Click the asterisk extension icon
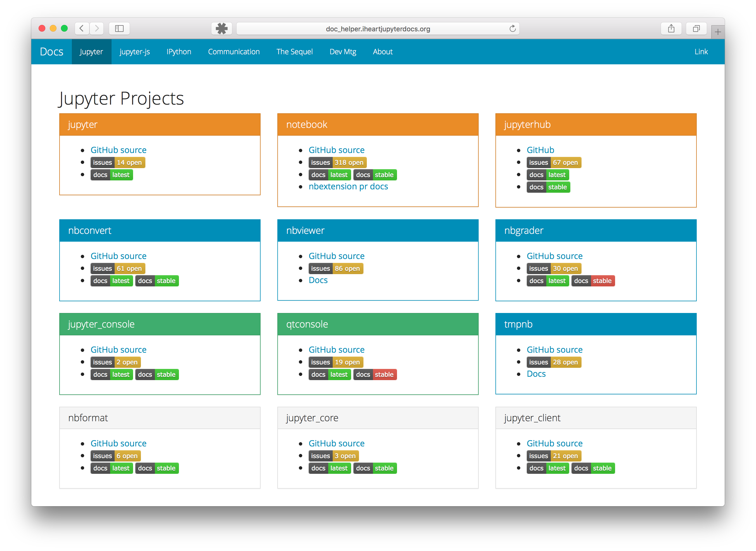The image size is (756, 551). pos(222,28)
